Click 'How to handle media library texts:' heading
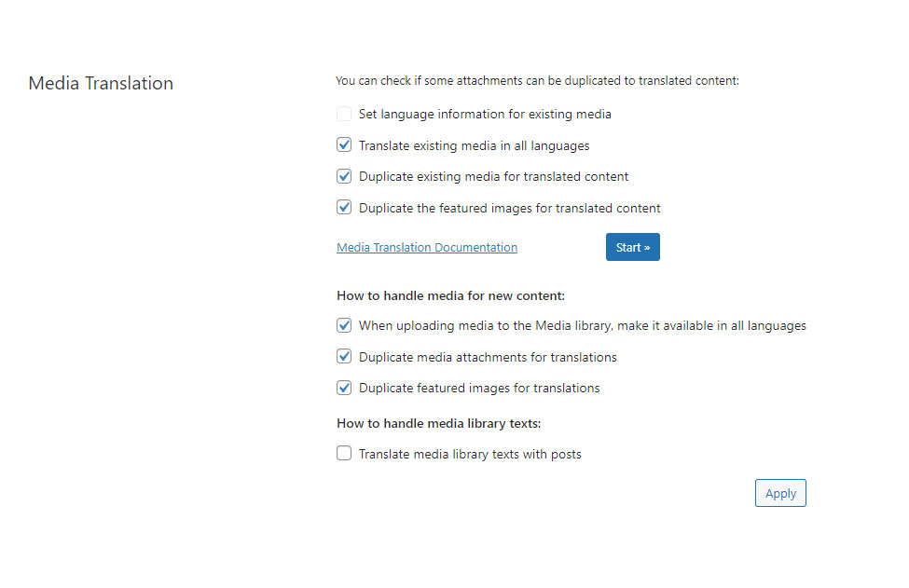 click(x=438, y=423)
